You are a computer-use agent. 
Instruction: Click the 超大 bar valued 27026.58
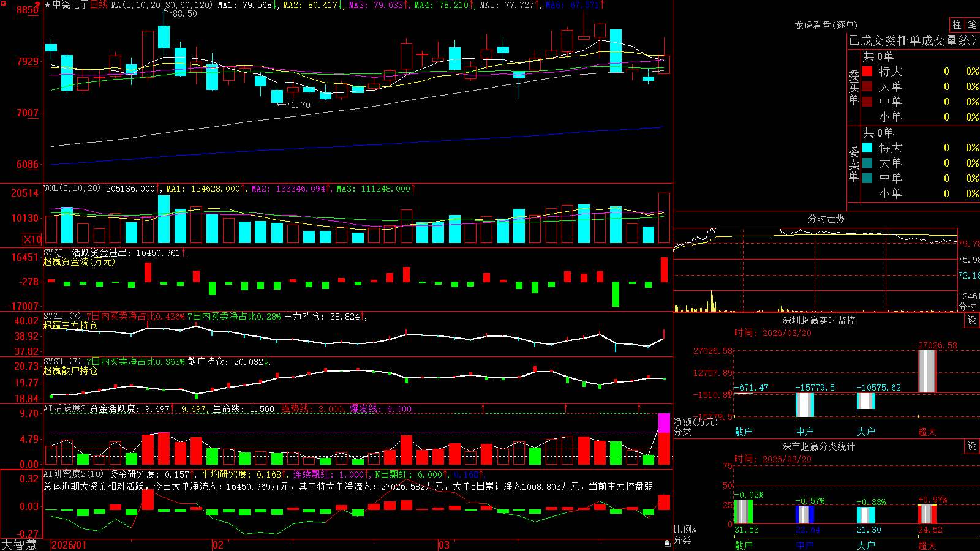927,371
